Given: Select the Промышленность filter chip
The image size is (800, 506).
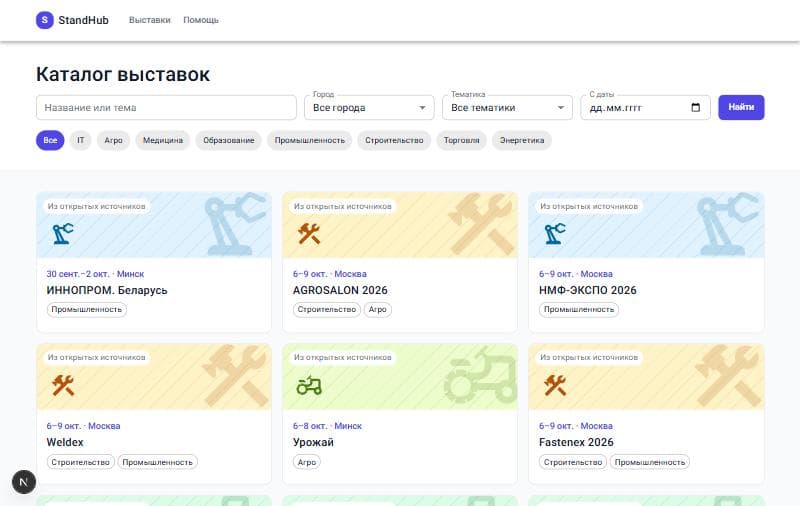Looking at the screenshot, I should click(x=310, y=140).
